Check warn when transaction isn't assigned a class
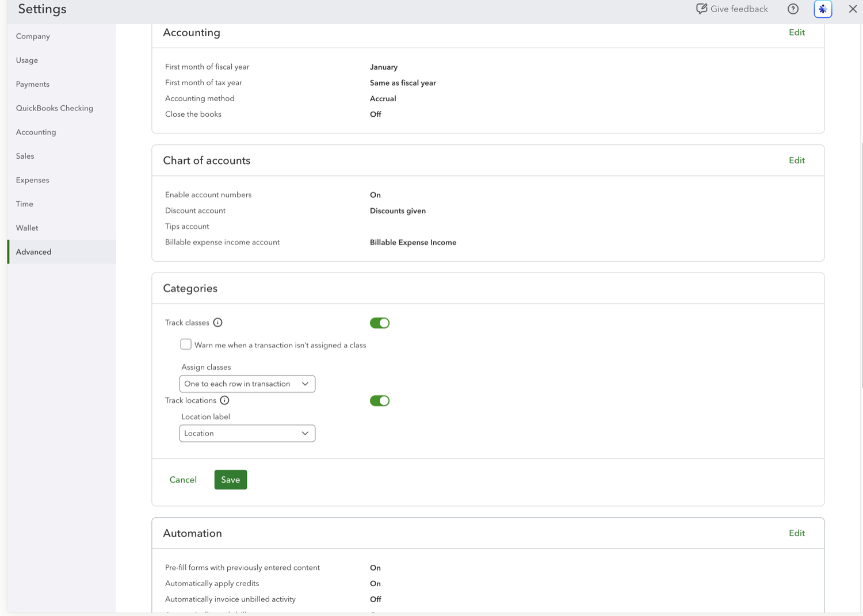863x616 pixels. (x=186, y=345)
